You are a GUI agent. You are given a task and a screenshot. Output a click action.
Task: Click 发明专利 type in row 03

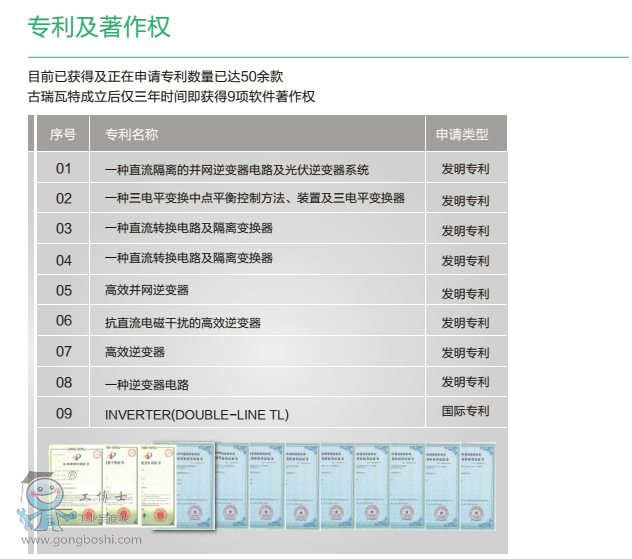[465, 231]
